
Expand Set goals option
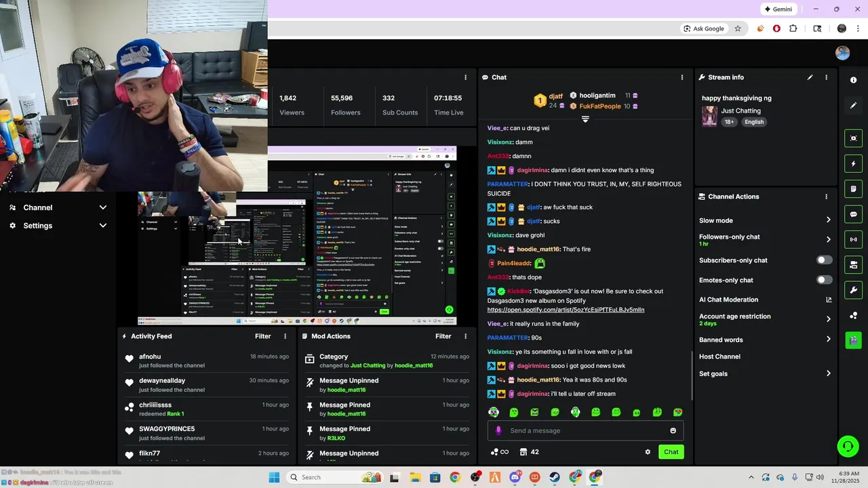(x=828, y=373)
